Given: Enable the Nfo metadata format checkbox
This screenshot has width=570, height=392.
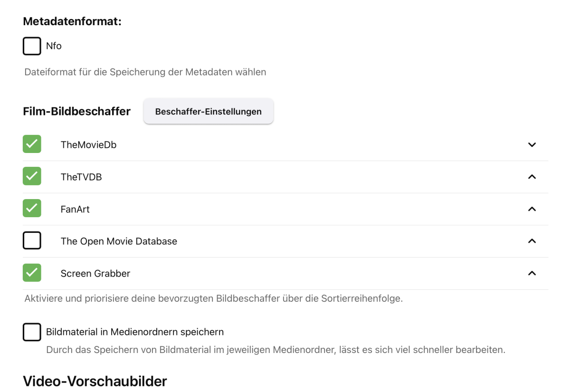Looking at the screenshot, I should coord(31,46).
